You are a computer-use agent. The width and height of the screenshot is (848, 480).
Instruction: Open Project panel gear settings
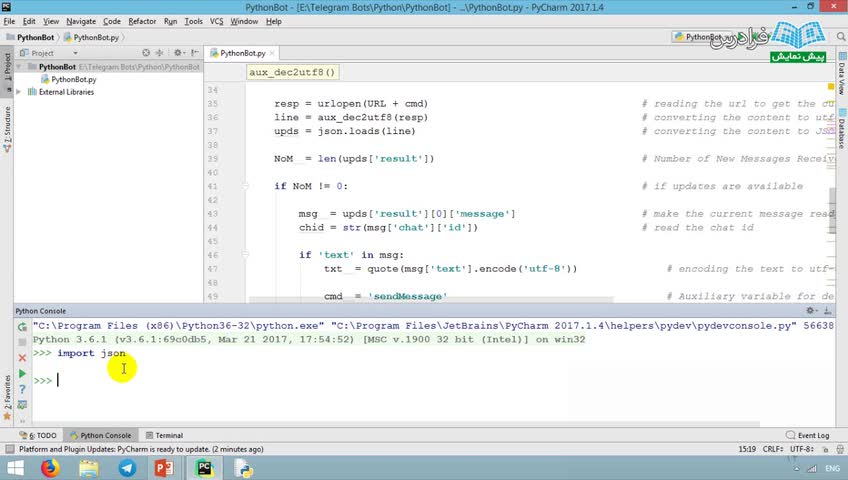pyautogui.click(x=178, y=53)
